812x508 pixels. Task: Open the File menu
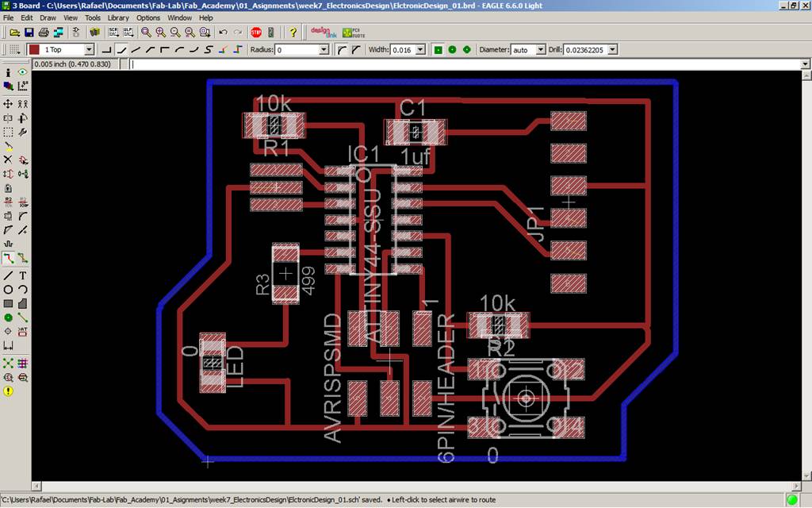(8, 17)
